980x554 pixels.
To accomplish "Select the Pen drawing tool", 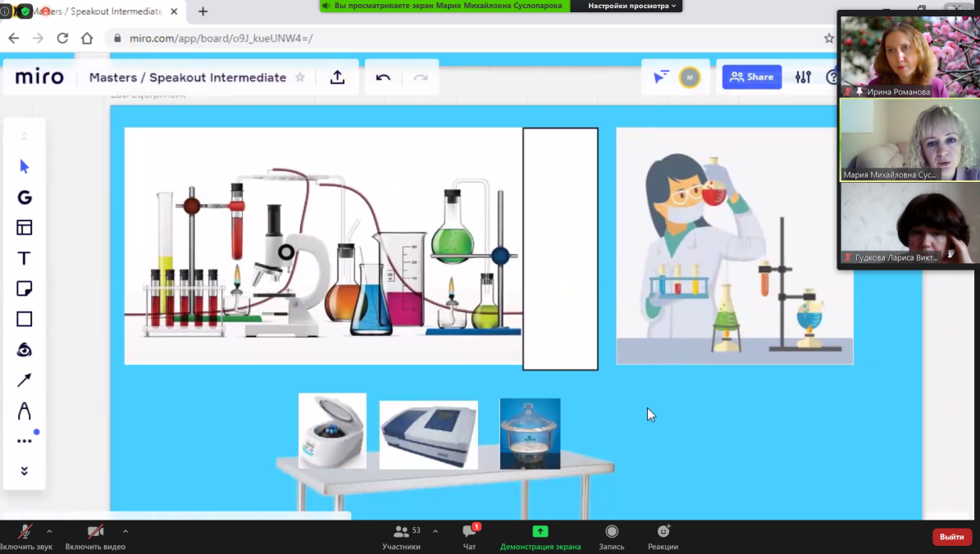I will [25, 411].
